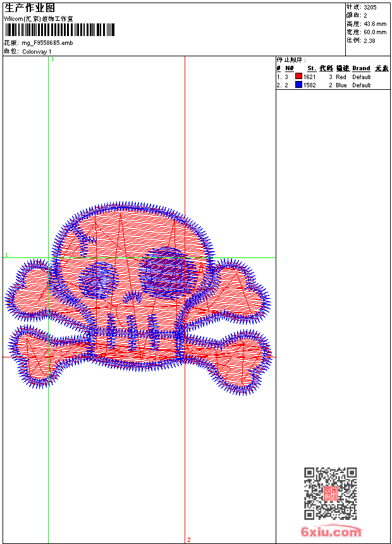This screenshot has width=392, height=544.
Task: Click the green marker 1 at top
Action: click(52, 59)
